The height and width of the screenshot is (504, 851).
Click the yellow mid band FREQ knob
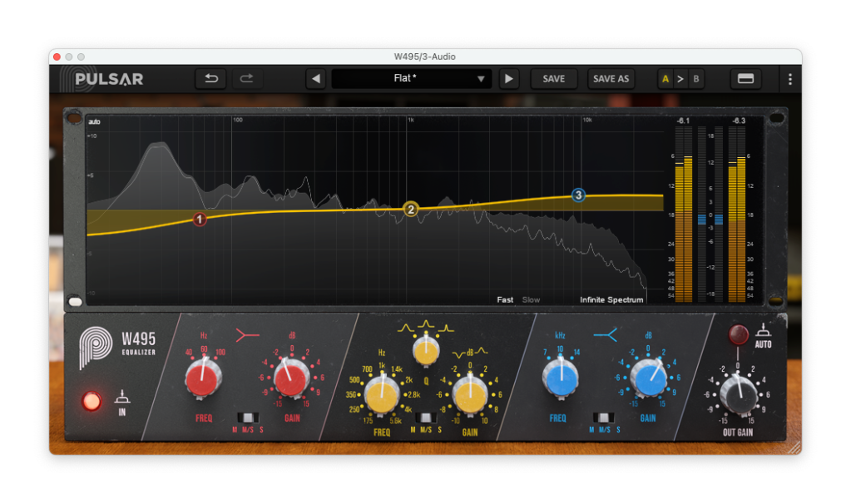tap(382, 396)
